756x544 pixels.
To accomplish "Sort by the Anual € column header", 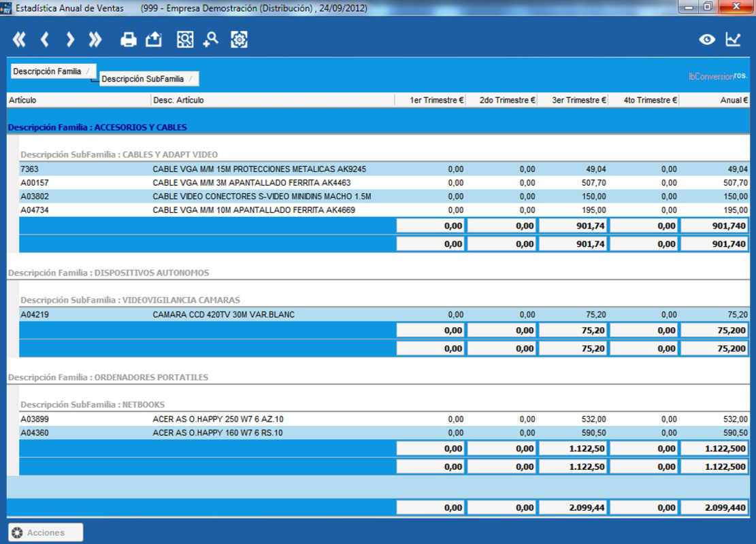I will coord(714,100).
